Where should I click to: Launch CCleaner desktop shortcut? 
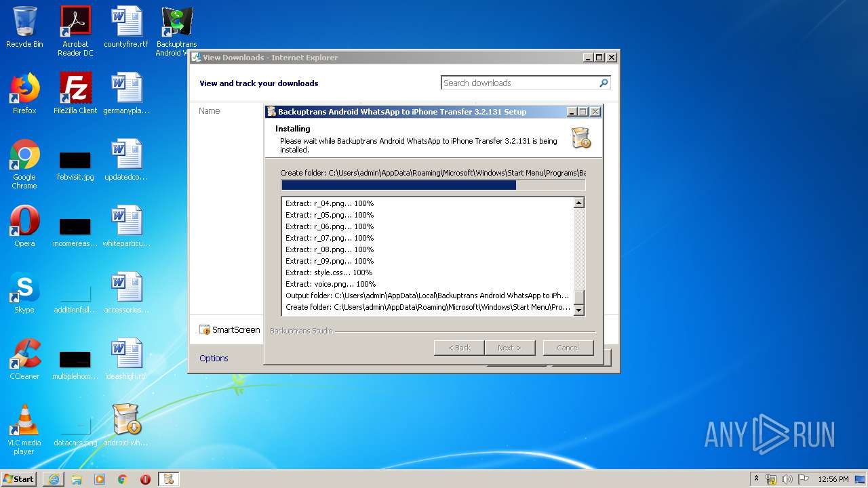(x=24, y=360)
